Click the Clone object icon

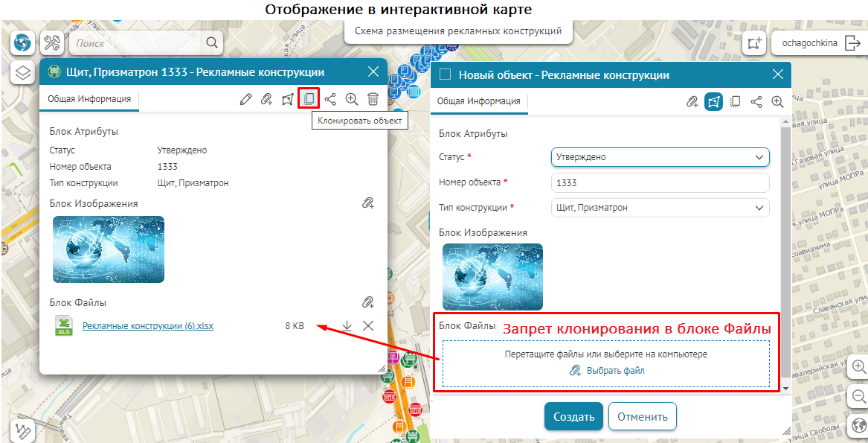309,99
